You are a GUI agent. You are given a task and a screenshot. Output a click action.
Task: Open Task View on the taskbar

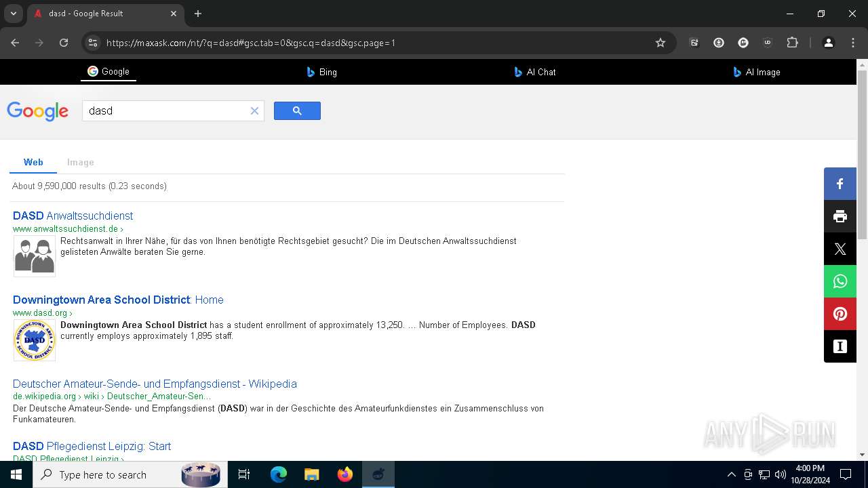tap(244, 474)
